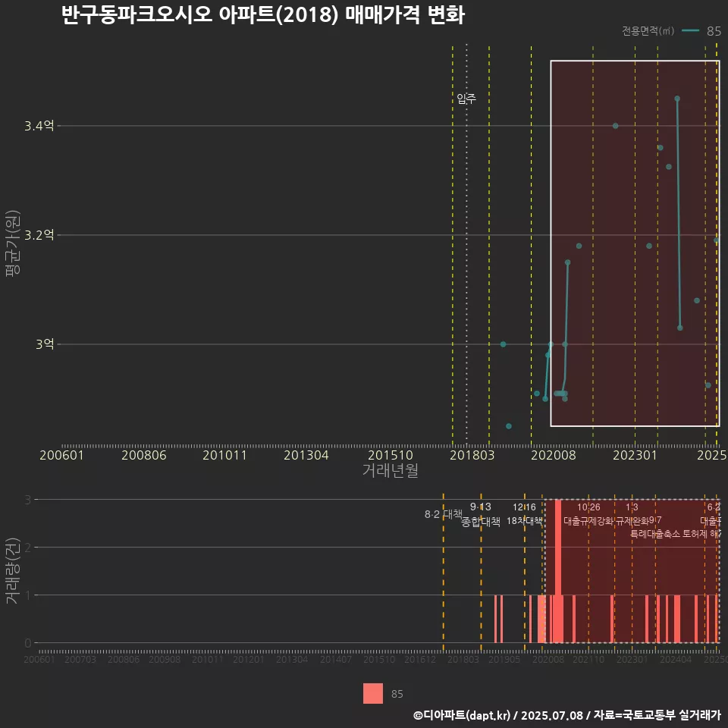This screenshot has height=728, width=728.
Task: Click the 8·2 대책 policy label
Action: click(444, 514)
